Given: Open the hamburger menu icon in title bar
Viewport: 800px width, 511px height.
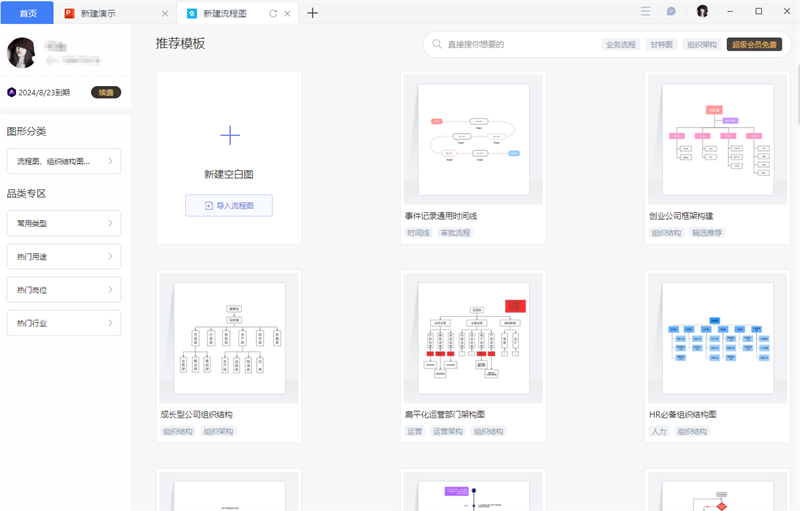Looking at the screenshot, I should point(646,12).
